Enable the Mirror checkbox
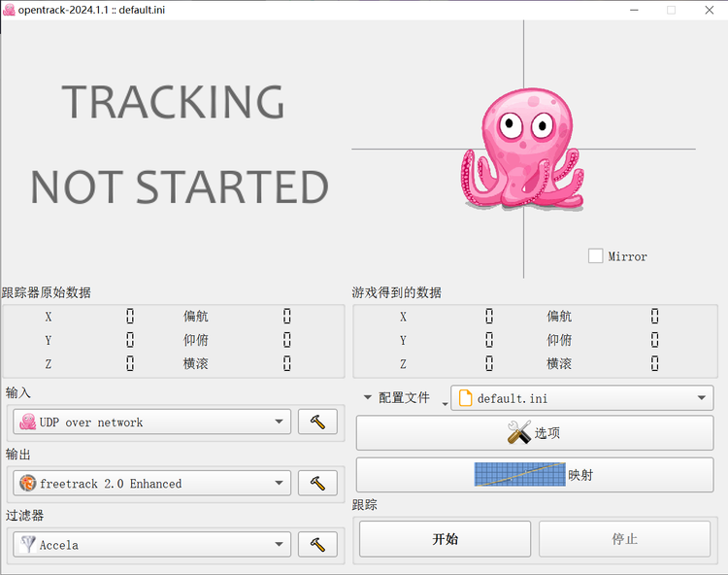 pyautogui.click(x=595, y=255)
